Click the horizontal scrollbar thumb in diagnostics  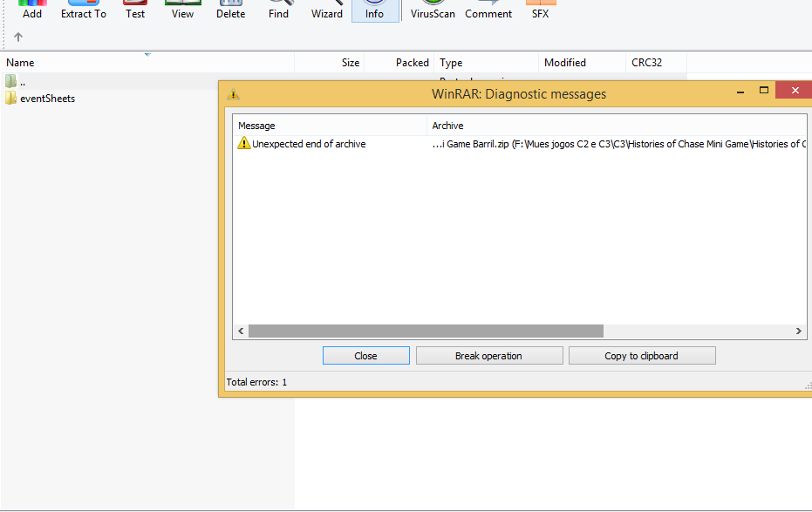[x=426, y=331]
